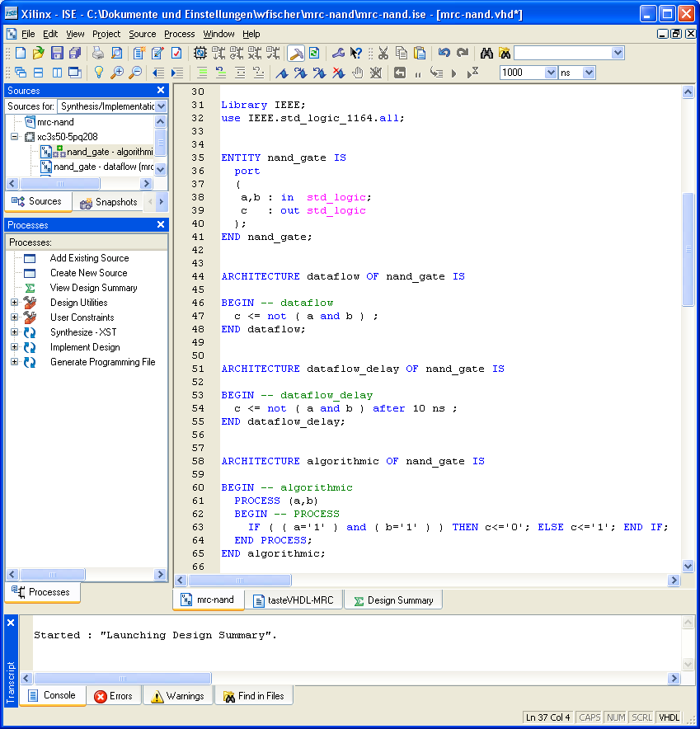Create a new source file document icon
700x729 pixels.
pyautogui.click(x=20, y=51)
